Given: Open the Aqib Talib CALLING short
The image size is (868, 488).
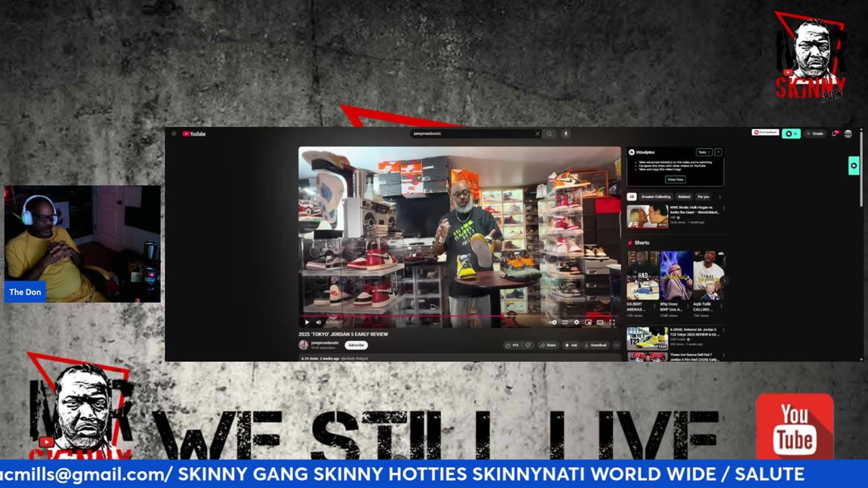Looking at the screenshot, I should pyautogui.click(x=709, y=275).
